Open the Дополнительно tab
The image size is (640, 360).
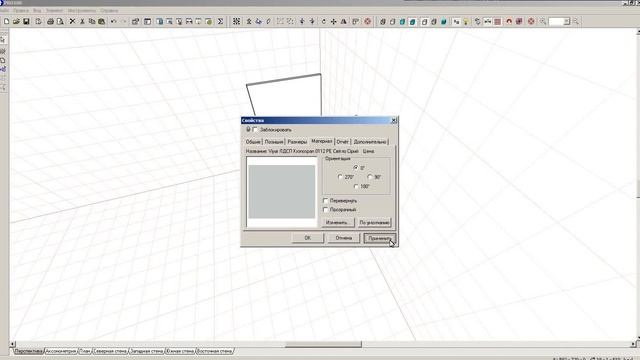(x=370, y=142)
